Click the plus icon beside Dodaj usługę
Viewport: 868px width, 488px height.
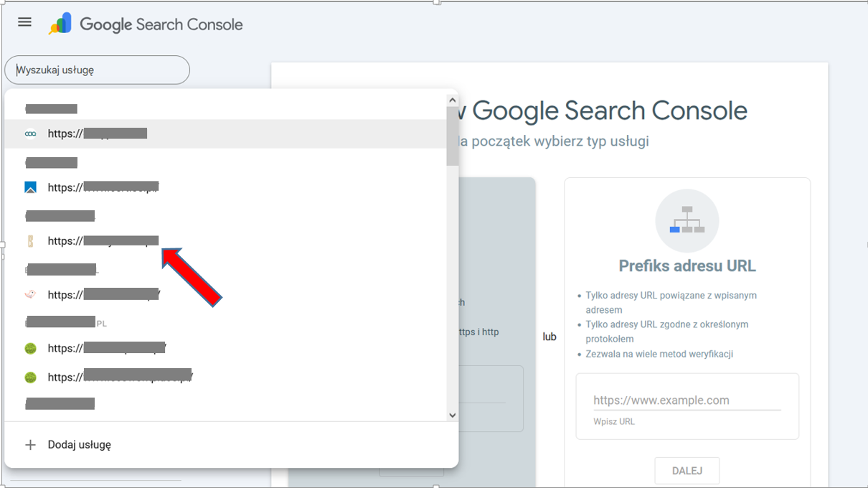tap(30, 445)
